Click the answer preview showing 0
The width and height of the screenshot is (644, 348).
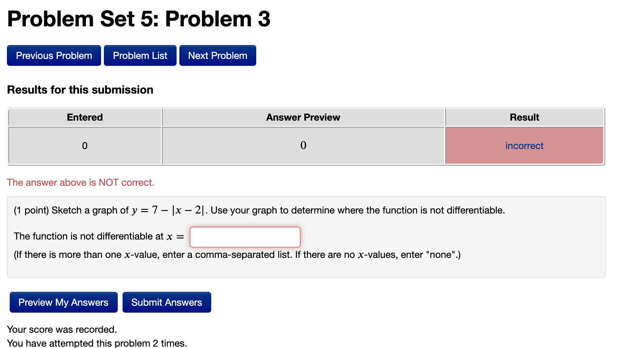303,146
